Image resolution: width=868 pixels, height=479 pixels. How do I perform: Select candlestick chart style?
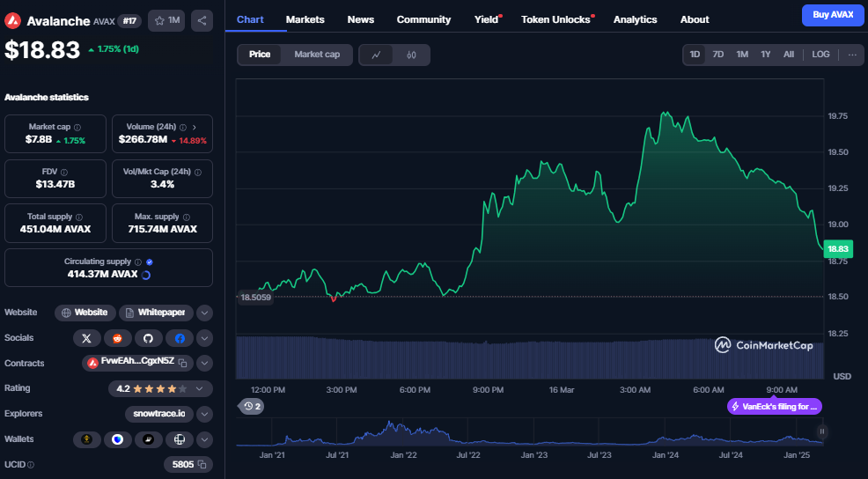pos(411,55)
